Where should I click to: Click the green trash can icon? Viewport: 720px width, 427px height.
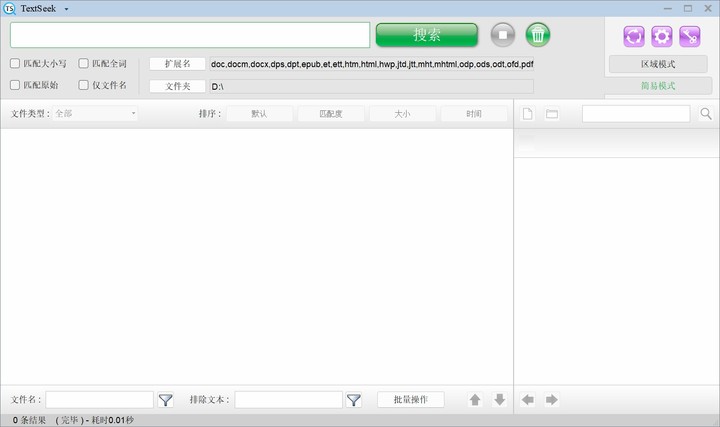538,36
